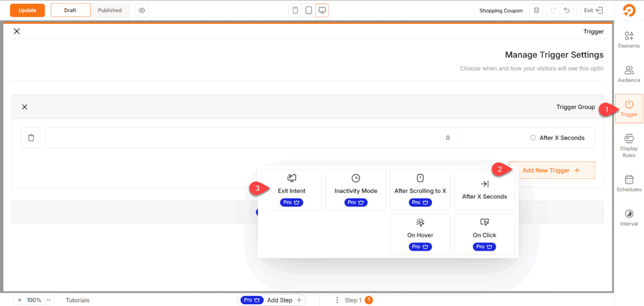Click the seconds value input field

[x=252, y=138]
